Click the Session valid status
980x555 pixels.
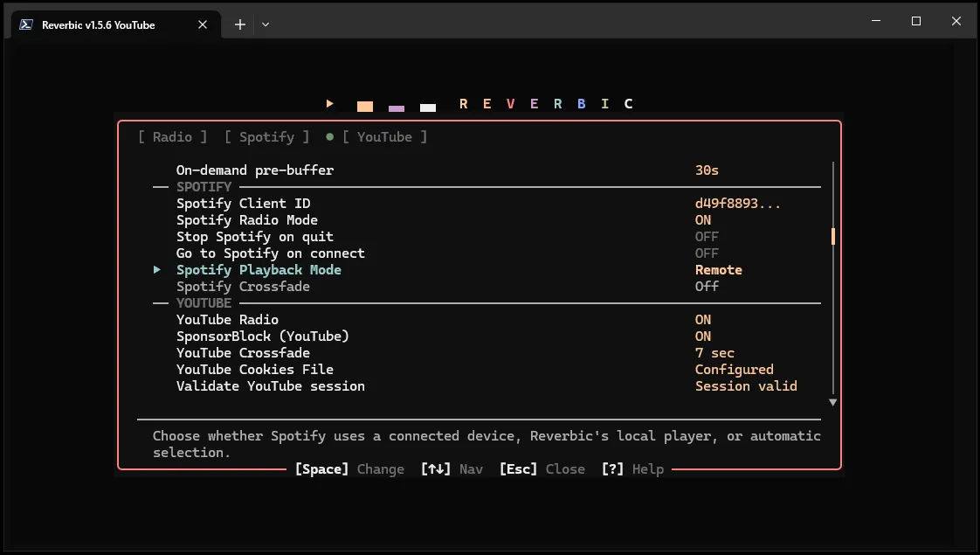pos(746,386)
